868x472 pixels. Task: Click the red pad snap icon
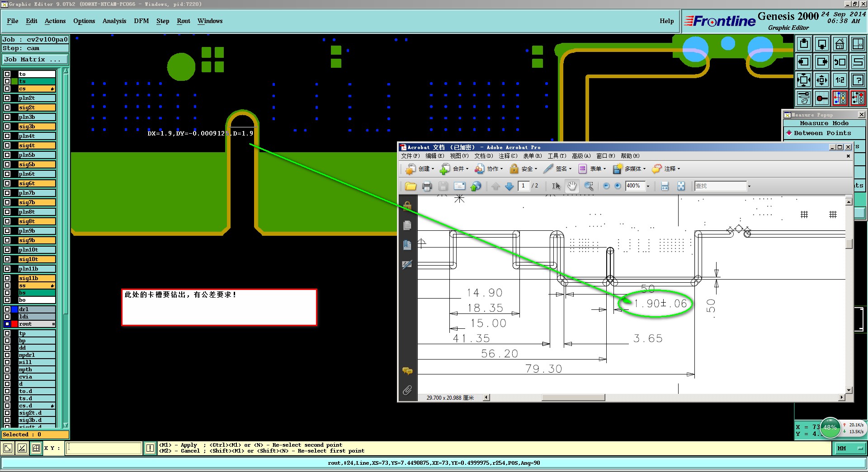click(822, 98)
